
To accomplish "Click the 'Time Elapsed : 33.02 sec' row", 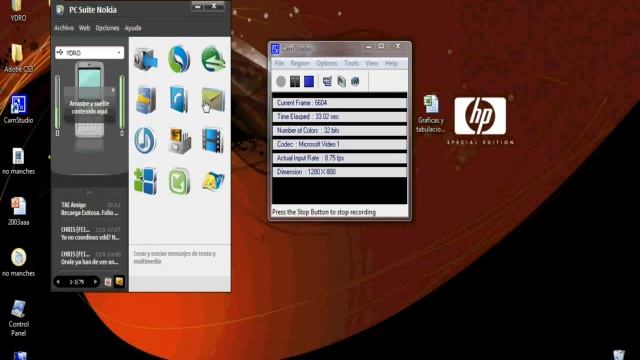I will click(340, 117).
